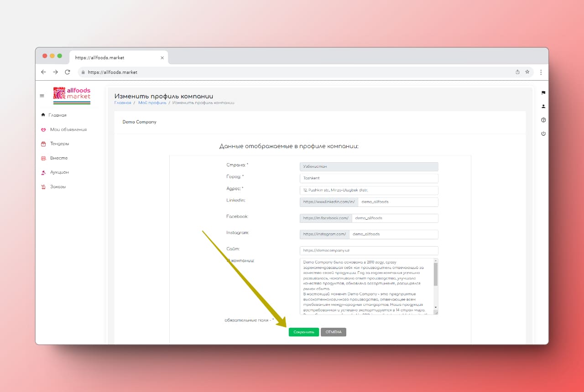
Task: Click the Instagram field label
Action: pyautogui.click(x=238, y=232)
